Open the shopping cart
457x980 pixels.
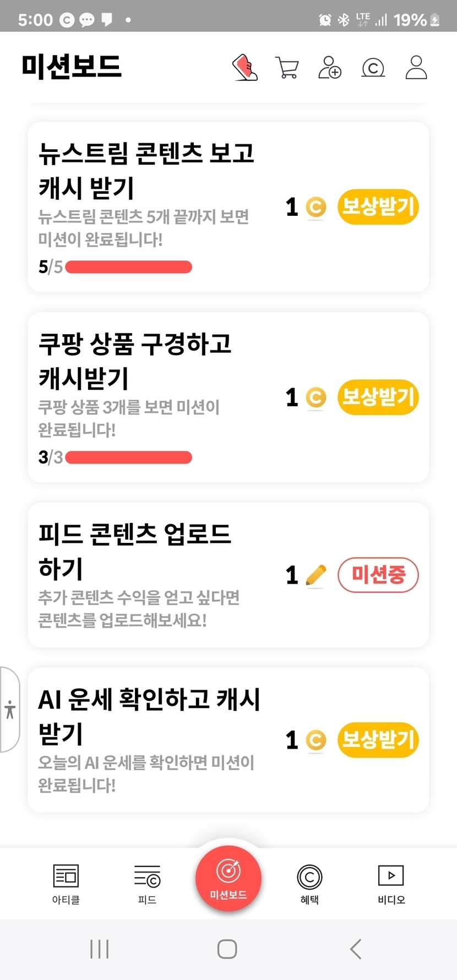tap(287, 68)
